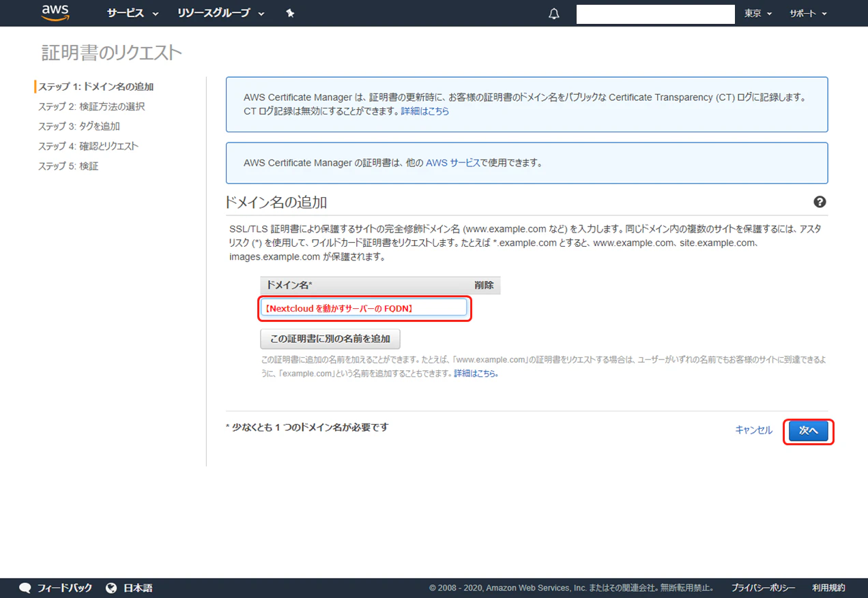Viewport: 868px width, 598px height.
Task: Open the 利用規約 footer link
Action: [828, 588]
